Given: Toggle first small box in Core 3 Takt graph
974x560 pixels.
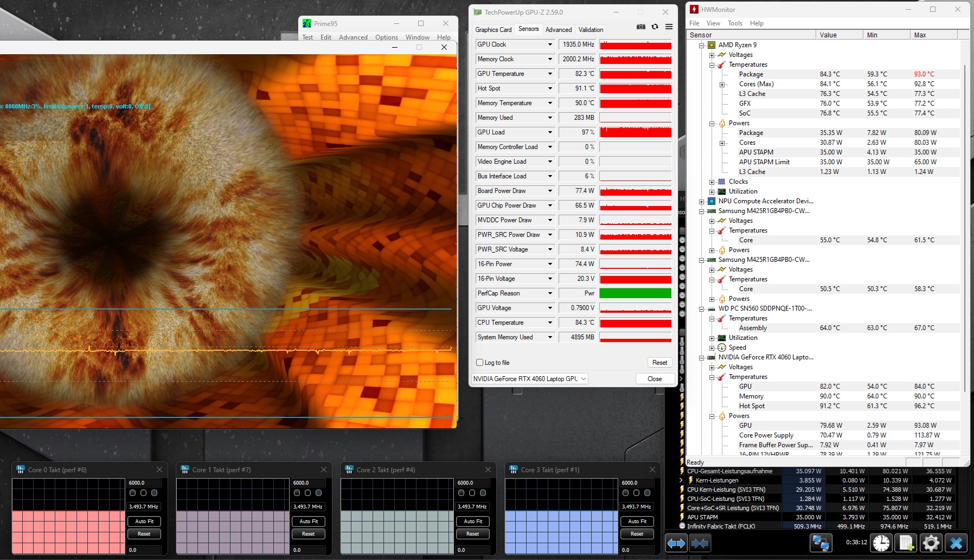Looking at the screenshot, I should coord(625,493).
